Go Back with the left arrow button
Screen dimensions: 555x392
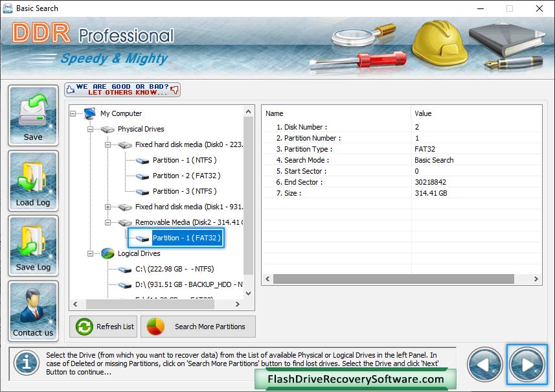484,364
